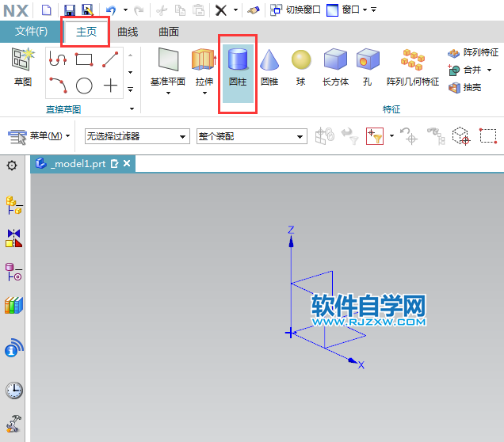Click the dashed rectangle selection icon

[488, 136]
